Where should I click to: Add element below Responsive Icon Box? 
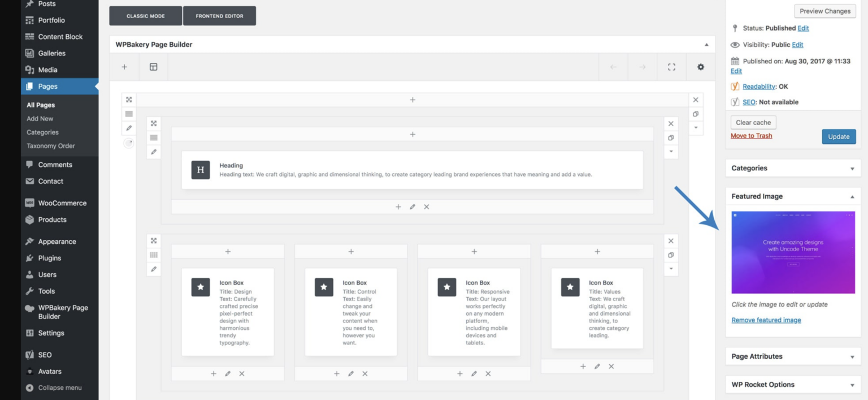point(460,374)
